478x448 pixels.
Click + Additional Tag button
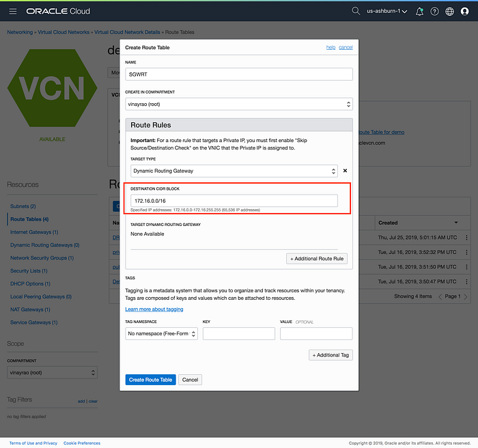(x=331, y=355)
